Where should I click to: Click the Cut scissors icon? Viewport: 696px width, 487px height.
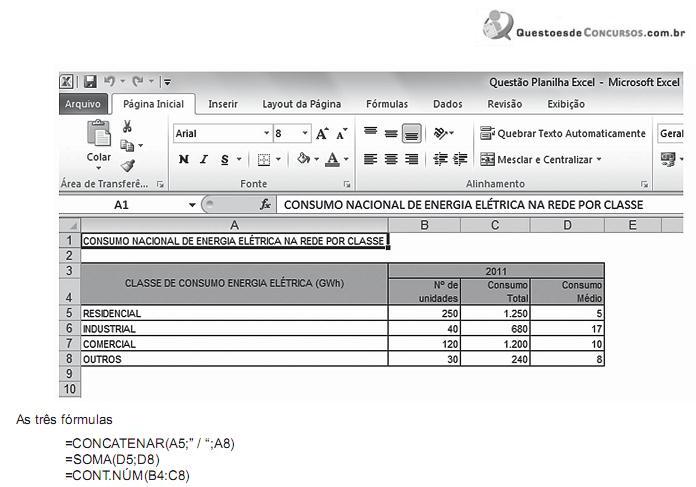pyautogui.click(x=127, y=127)
